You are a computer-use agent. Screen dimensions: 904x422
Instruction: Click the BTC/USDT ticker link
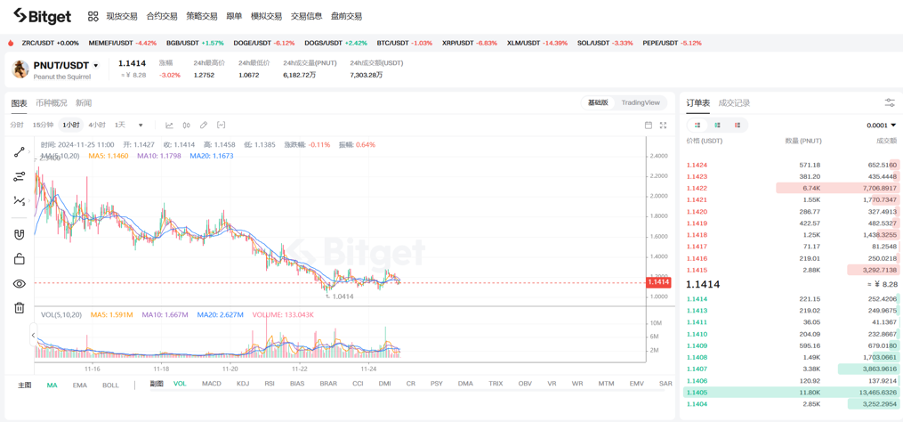click(x=404, y=43)
